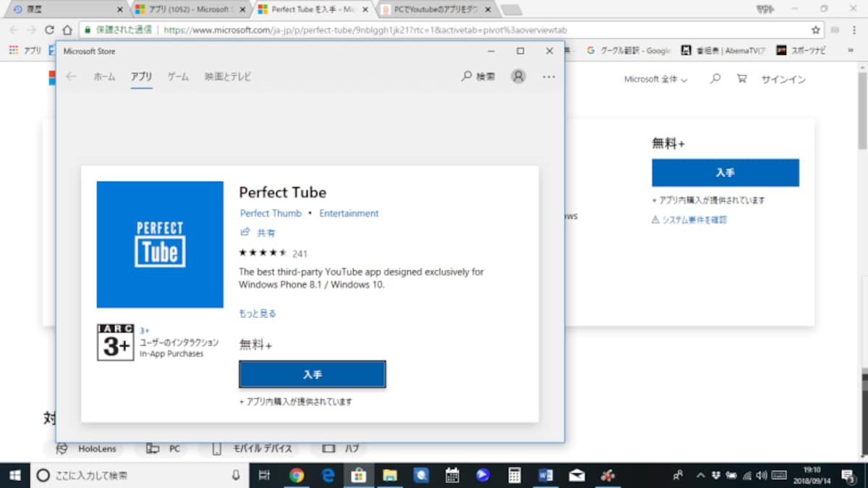
Task: Expand the Microsoft 全体 dropdown
Action: coord(655,80)
